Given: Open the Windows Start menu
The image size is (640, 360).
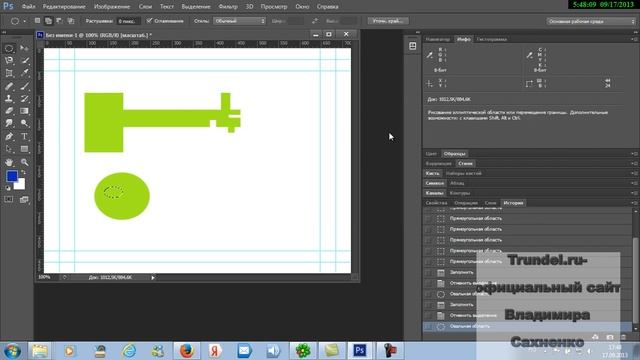Looking at the screenshot, I should (x=12, y=351).
